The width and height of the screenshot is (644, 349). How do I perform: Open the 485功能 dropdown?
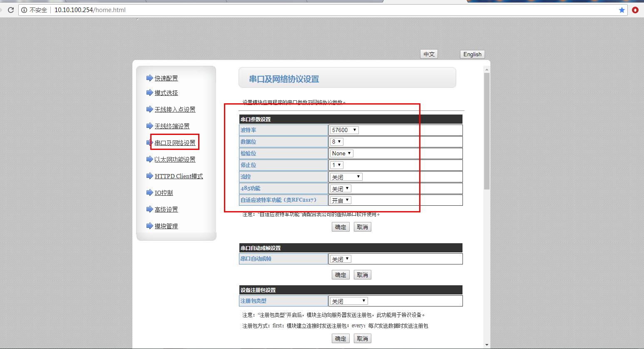coord(341,189)
